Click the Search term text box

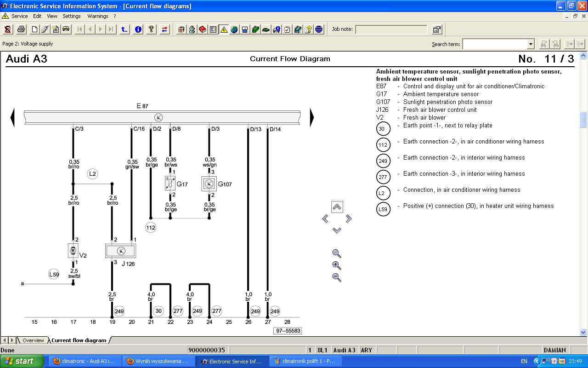495,44
